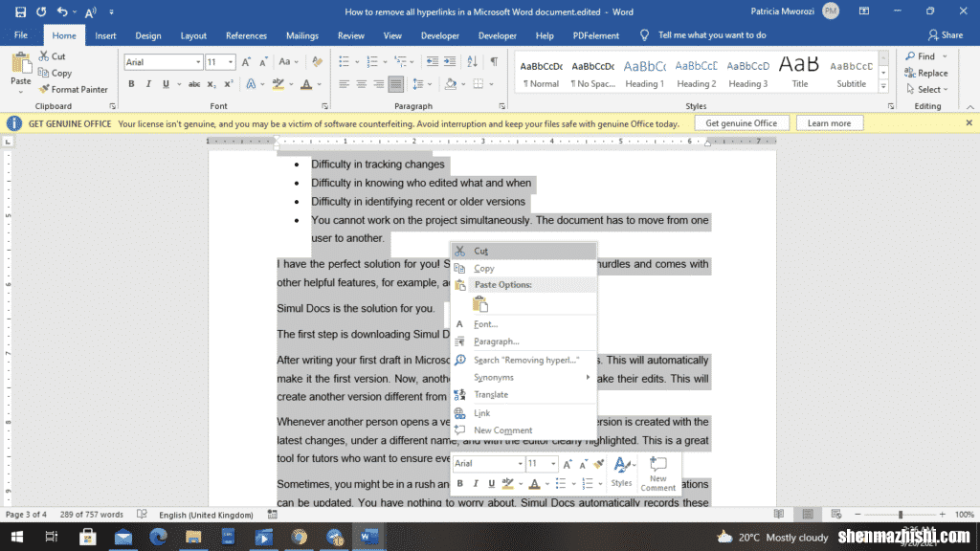
Task: Click the Share button
Action: pyautogui.click(x=945, y=35)
